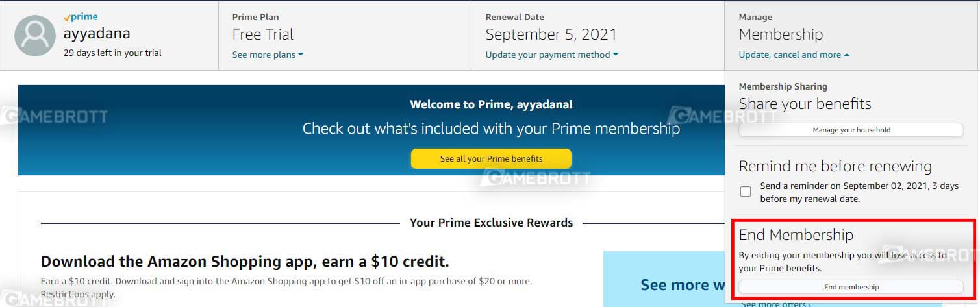Screen dimensions: 980x307
Task: Click the Download the Amazon Shopping app heading
Action: click(245, 262)
